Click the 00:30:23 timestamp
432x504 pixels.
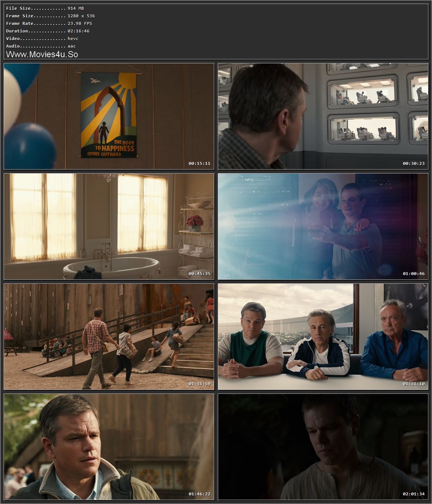click(414, 163)
